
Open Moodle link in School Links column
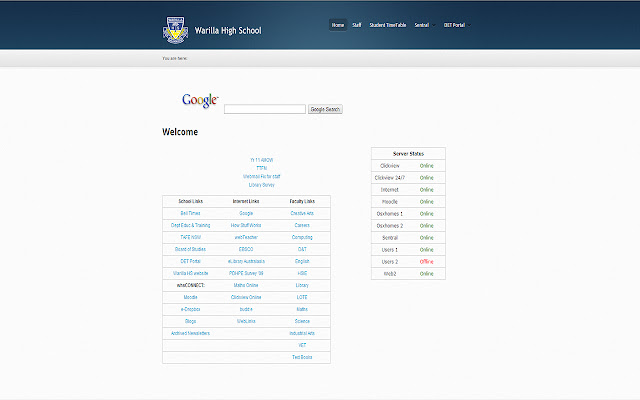point(191,297)
